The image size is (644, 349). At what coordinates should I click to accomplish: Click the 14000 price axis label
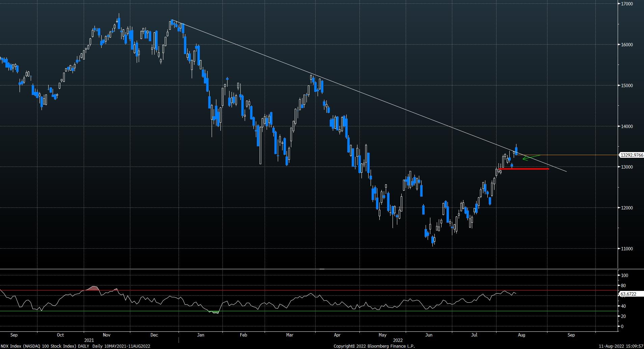[x=627, y=126]
